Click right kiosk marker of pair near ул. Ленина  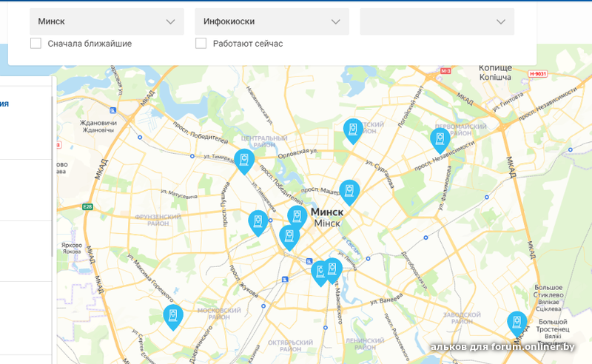(x=333, y=270)
